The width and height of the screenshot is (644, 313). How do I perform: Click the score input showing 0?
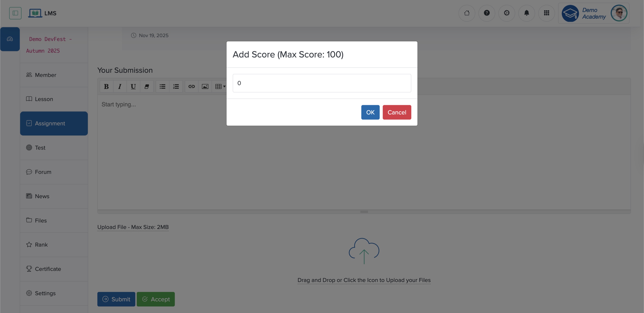(321, 83)
